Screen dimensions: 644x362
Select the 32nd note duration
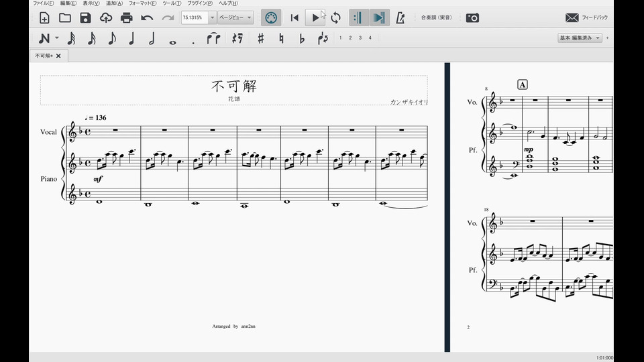coord(72,38)
